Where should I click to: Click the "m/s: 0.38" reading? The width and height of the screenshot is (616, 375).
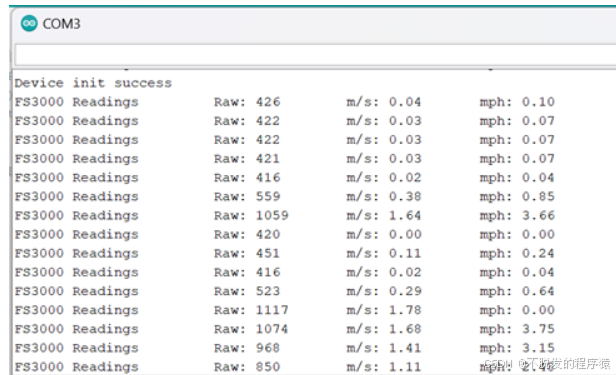pos(383,196)
